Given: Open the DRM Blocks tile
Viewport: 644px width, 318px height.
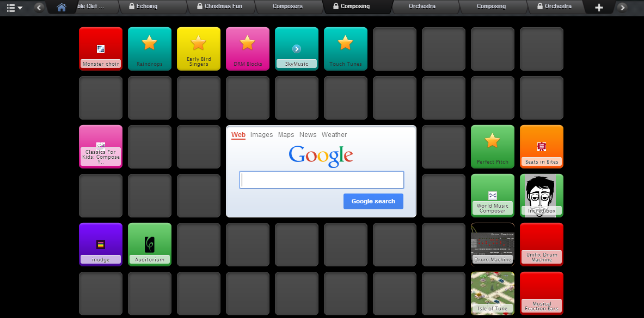Looking at the screenshot, I should click(x=248, y=49).
